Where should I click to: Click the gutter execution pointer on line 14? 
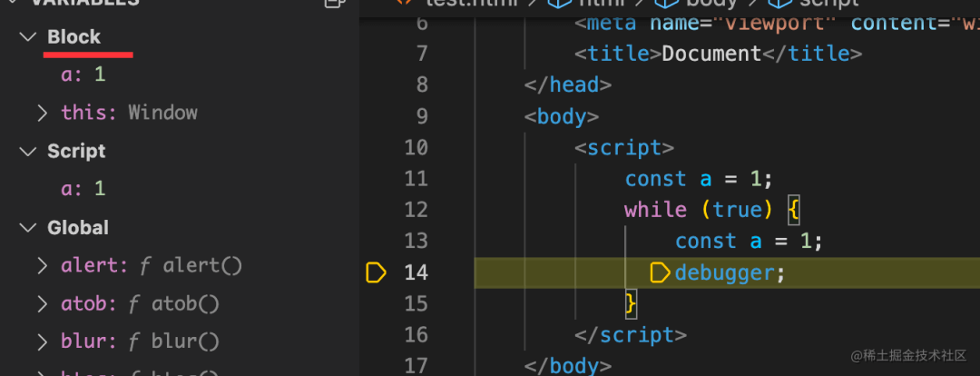(376, 272)
